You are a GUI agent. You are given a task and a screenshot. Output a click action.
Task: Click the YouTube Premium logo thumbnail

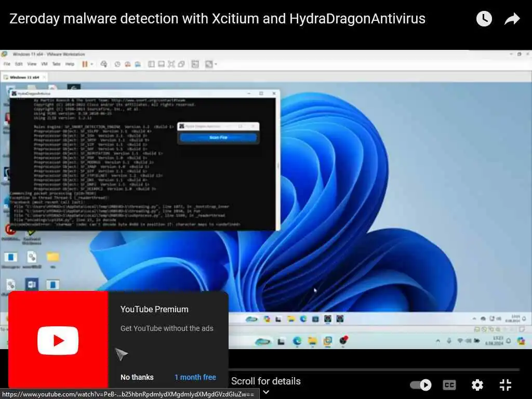(58, 340)
